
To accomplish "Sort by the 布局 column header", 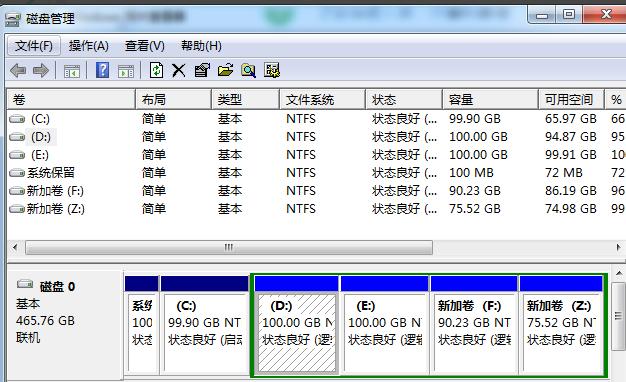I will [173, 99].
